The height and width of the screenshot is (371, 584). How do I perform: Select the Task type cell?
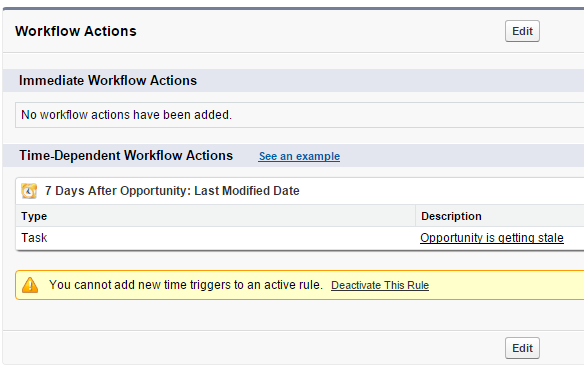(34, 238)
